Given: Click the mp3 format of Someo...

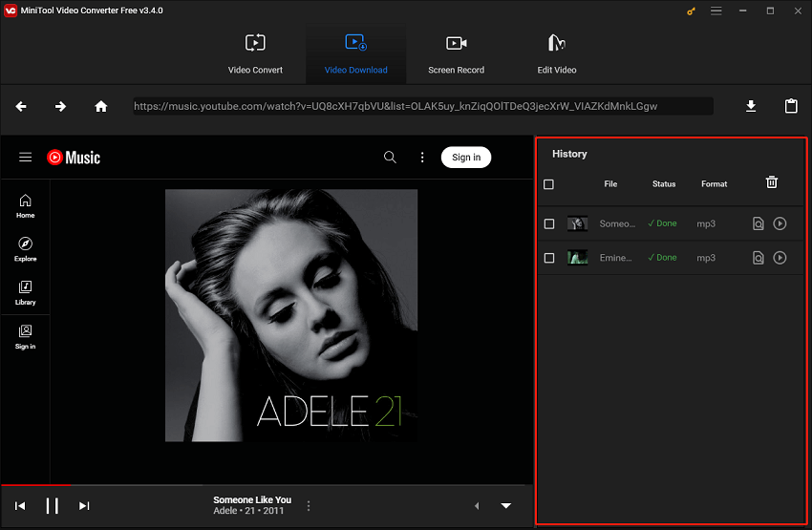Looking at the screenshot, I should [x=706, y=223].
